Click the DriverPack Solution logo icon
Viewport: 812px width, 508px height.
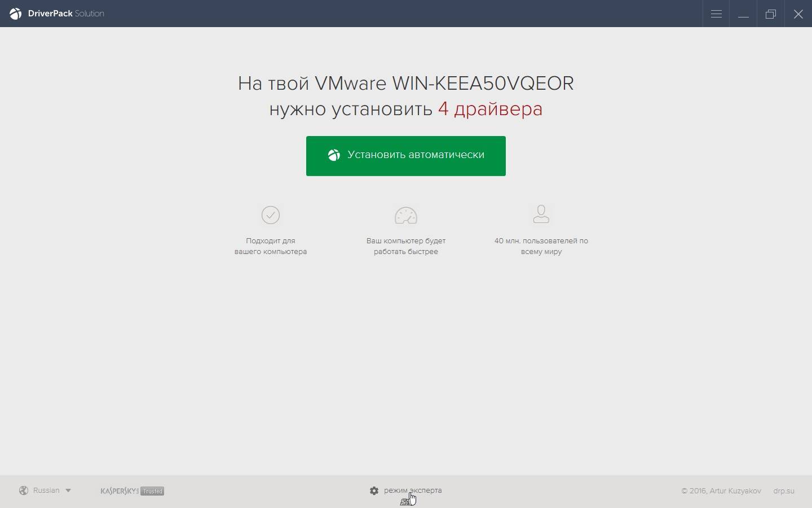16,14
